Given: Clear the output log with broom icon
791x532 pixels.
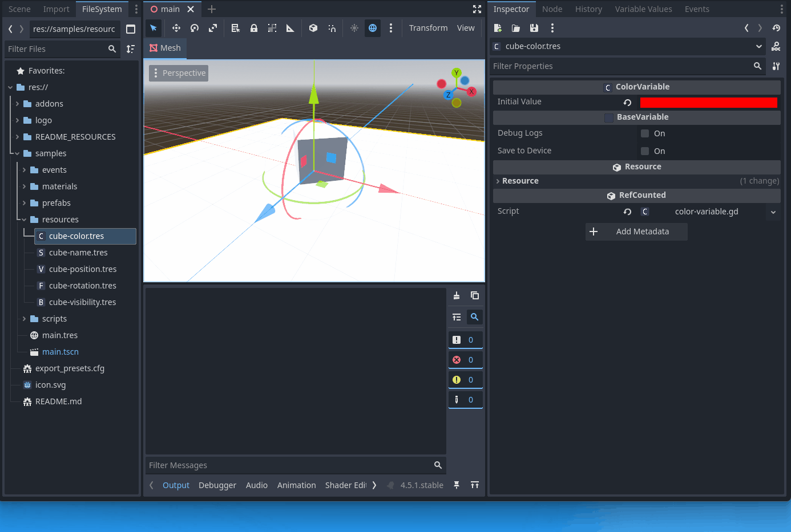Looking at the screenshot, I should (457, 295).
